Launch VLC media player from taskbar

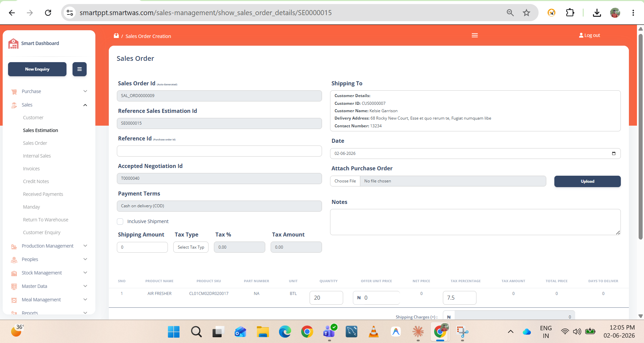coord(373,332)
